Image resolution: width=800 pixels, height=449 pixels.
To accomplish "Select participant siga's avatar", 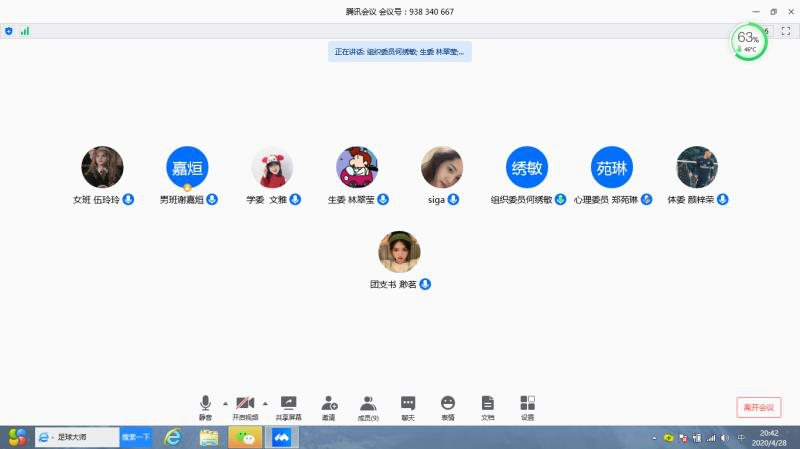I will (442, 167).
